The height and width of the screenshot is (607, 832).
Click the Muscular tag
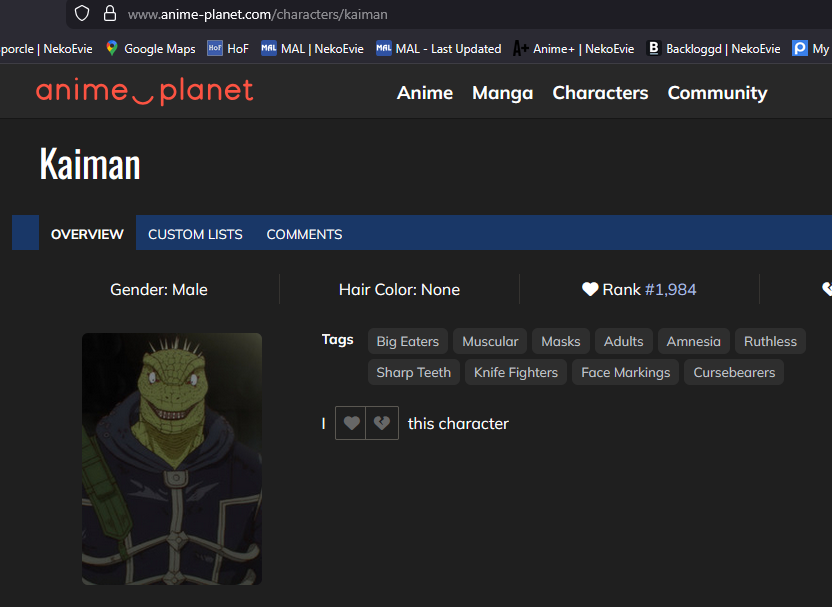490,341
